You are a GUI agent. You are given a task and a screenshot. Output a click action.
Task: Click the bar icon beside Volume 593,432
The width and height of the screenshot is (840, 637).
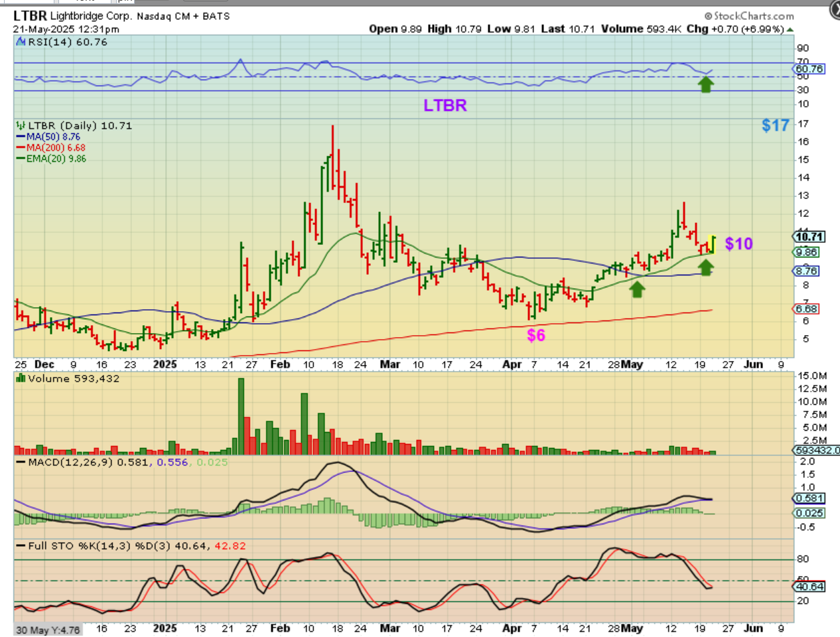point(21,378)
